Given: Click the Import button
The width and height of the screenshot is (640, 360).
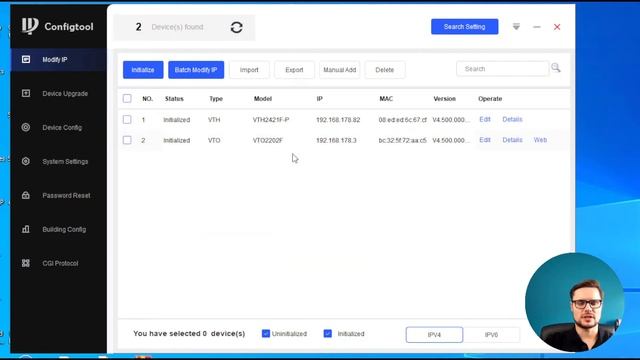Looking at the screenshot, I should click(x=249, y=70).
